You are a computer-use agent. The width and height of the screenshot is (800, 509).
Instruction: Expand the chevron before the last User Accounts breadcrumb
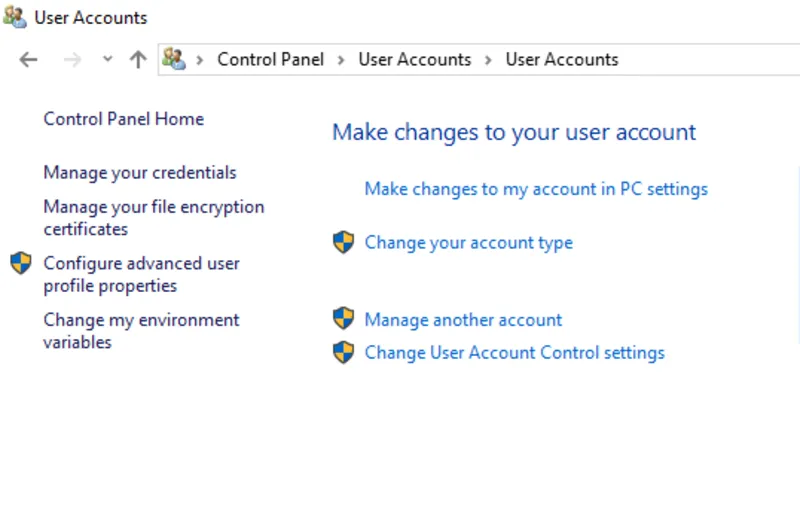coord(488,60)
